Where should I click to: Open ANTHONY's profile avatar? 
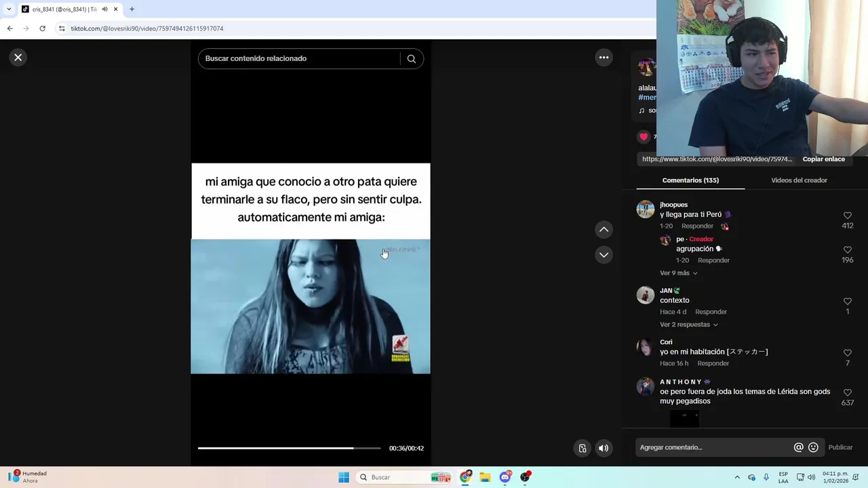[645, 386]
